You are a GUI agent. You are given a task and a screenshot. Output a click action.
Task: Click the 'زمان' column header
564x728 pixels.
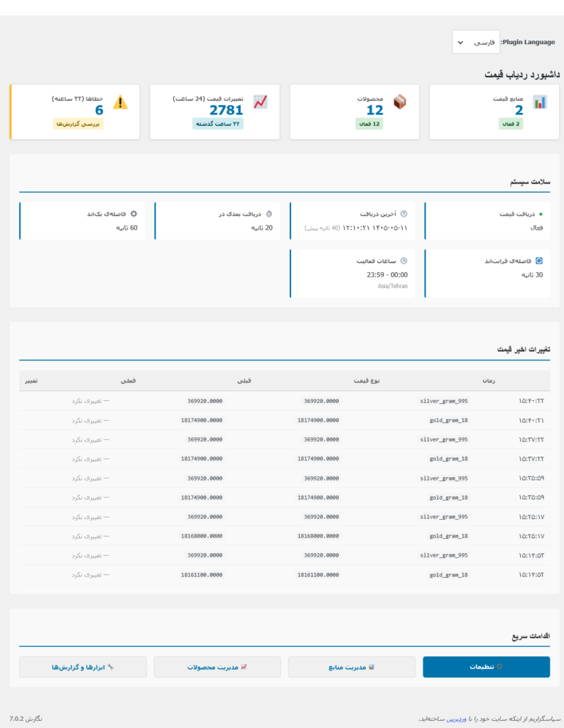tap(489, 381)
